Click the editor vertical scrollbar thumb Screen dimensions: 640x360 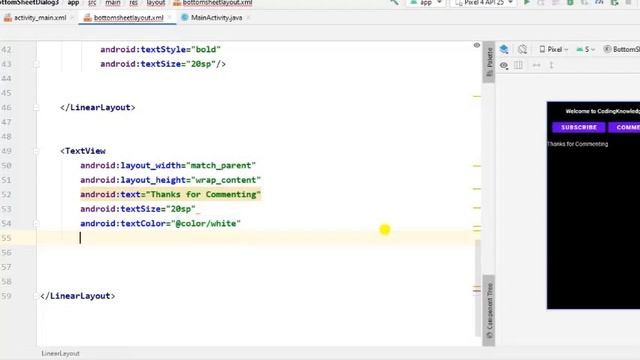point(478,287)
